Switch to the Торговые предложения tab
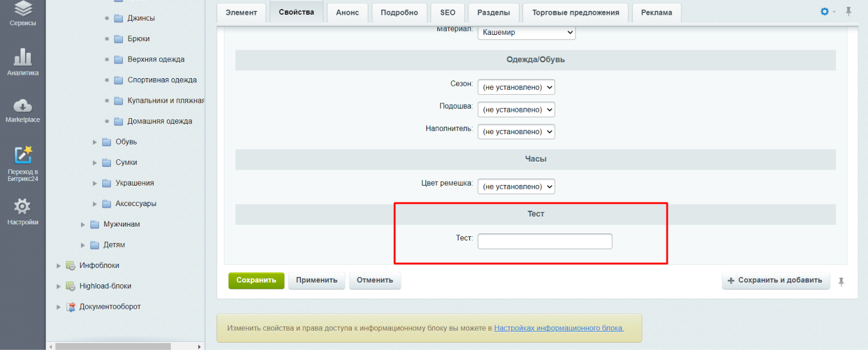Screen dimensions: 868x350 pos(576,13)
